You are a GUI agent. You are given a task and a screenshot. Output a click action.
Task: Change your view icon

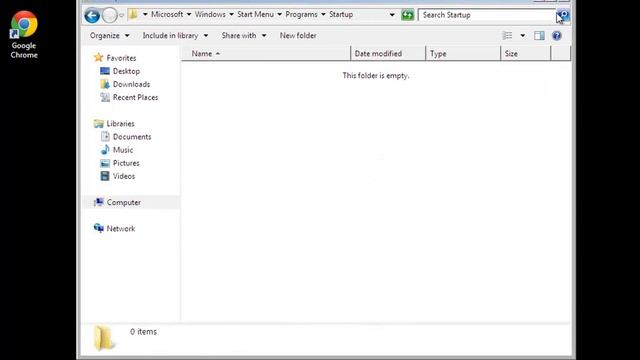click(507, 36)
